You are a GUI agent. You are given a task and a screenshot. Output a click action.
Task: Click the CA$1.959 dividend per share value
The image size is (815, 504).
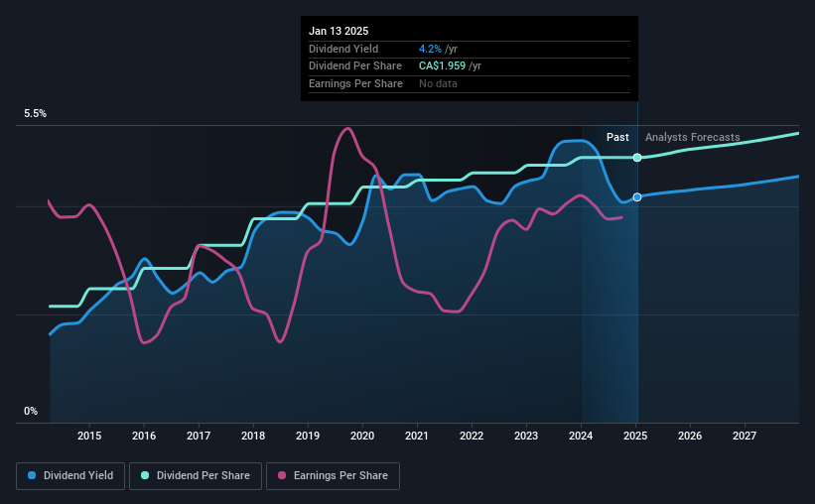click(443, 66)
